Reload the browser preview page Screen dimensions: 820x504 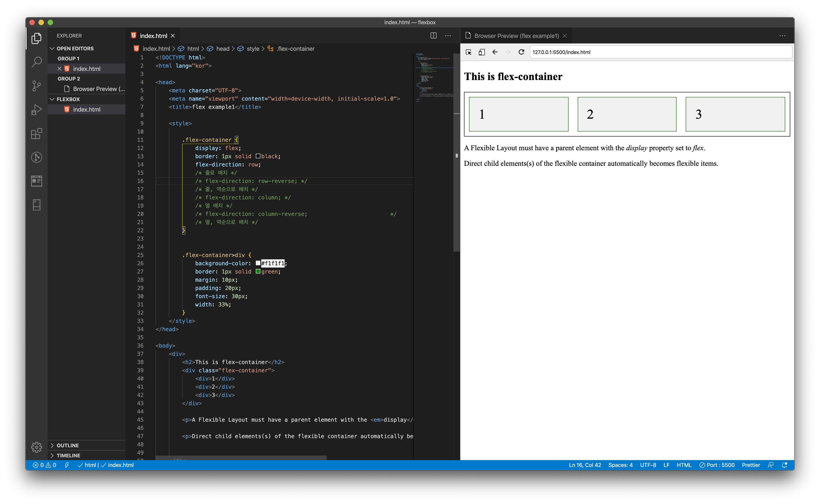click(x=521, y=52)
